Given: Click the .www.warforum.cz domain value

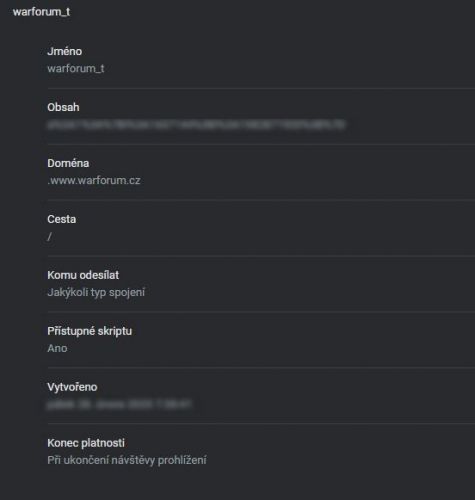Looking at the screenshot, I should 94,181.
